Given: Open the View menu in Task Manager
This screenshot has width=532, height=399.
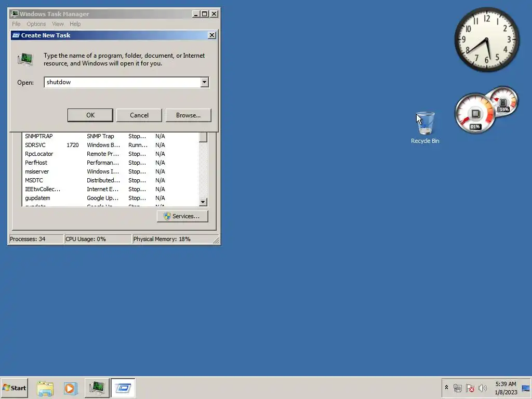Looking at the screenshot, I should 58,24.
